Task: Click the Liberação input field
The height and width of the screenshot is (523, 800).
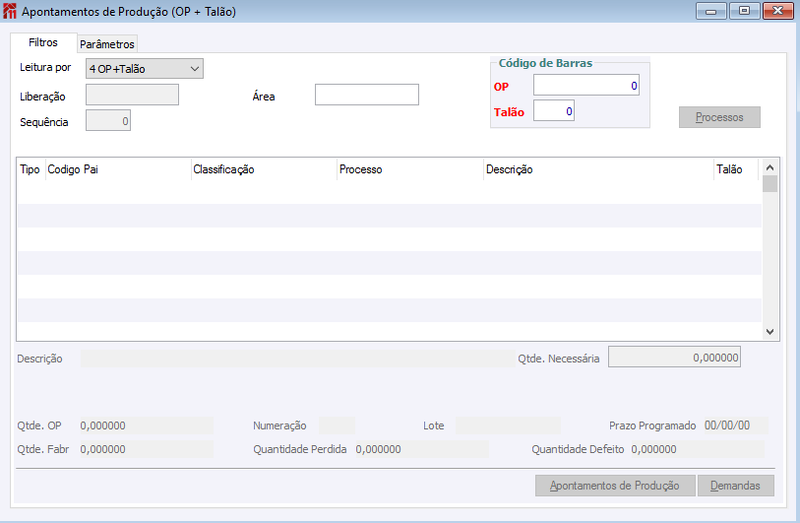Action: click(132, 95)
